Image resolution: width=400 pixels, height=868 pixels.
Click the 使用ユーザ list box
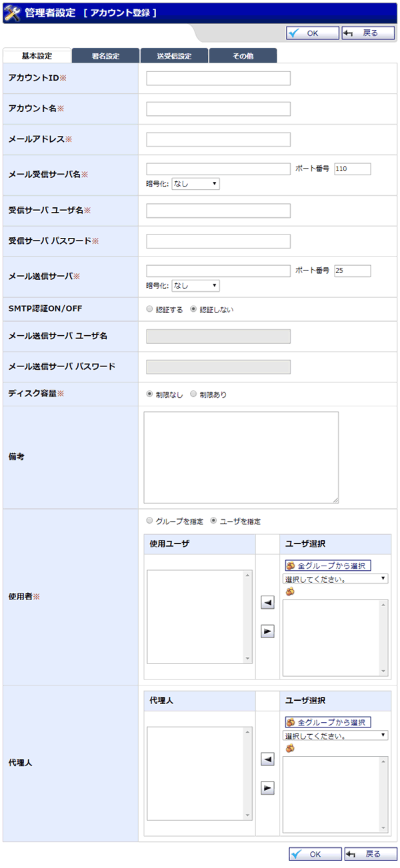[x=199, y=616]
